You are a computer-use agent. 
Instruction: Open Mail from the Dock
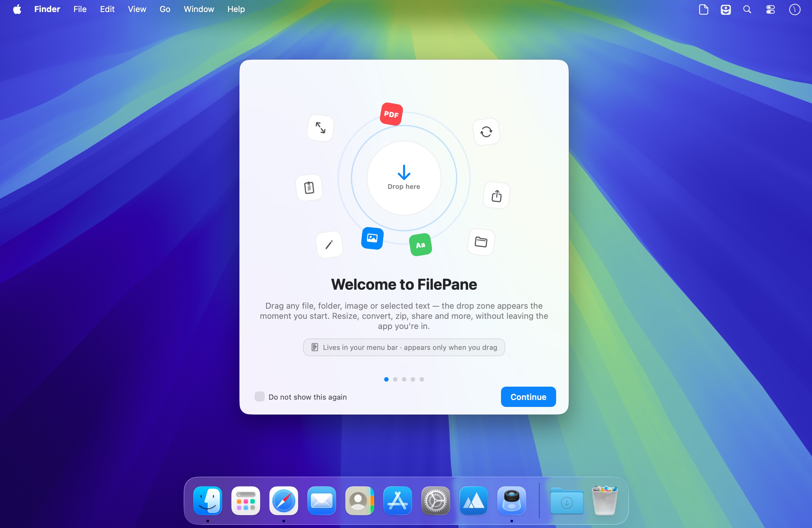click(322, 500)
